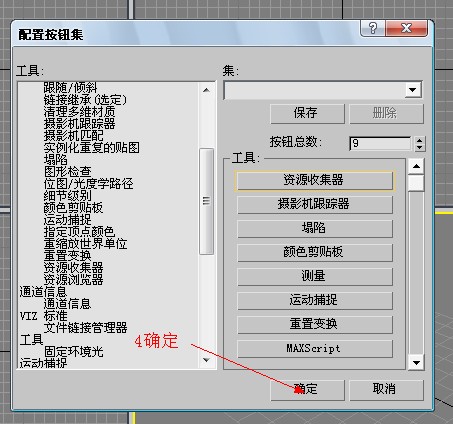The height and width of the screenshot is (424, 453).
Task: Click the 确定 button
Action: 307,390
